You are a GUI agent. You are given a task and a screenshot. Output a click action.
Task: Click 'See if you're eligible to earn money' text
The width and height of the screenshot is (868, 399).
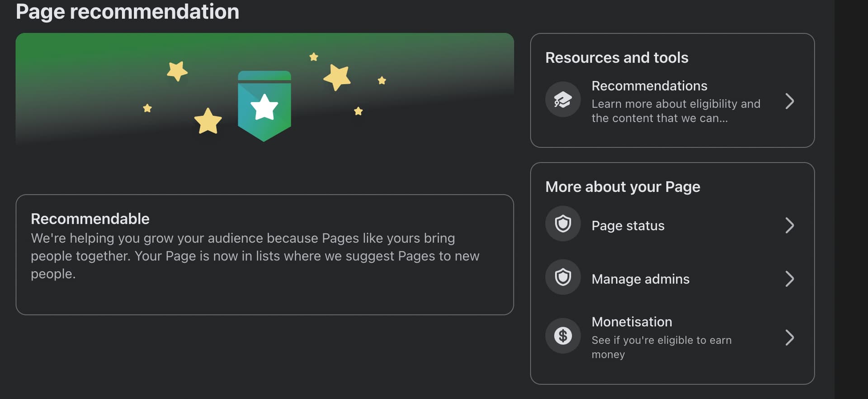[661, 347]
